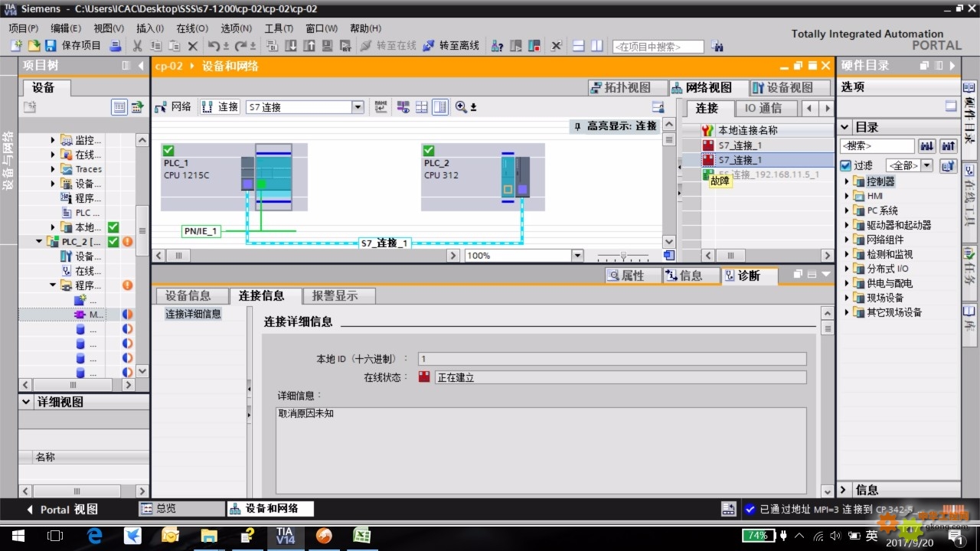Screen dimensions: 980x551
Task: Switch to Portal 视图
Action: point(62,509)
